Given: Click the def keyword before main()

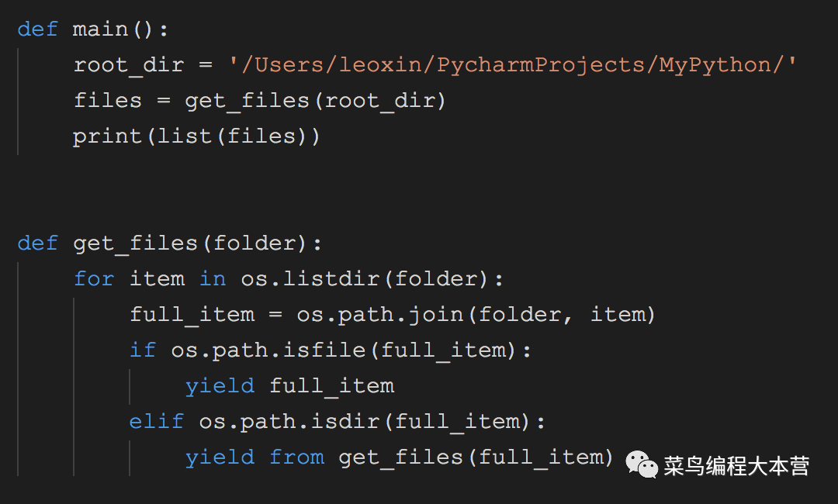Looking at the screenshot, I should tap(37, 29).
